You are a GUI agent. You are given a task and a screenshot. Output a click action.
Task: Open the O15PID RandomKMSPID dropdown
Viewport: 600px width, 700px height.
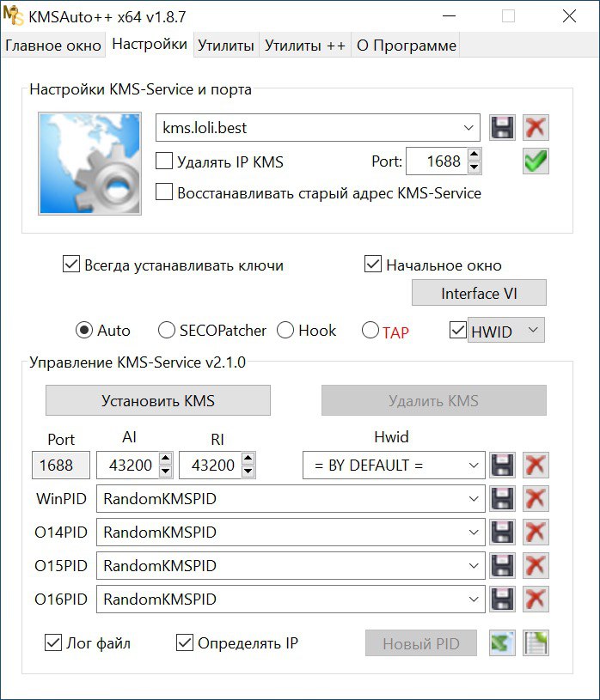(x=474, y=566)
